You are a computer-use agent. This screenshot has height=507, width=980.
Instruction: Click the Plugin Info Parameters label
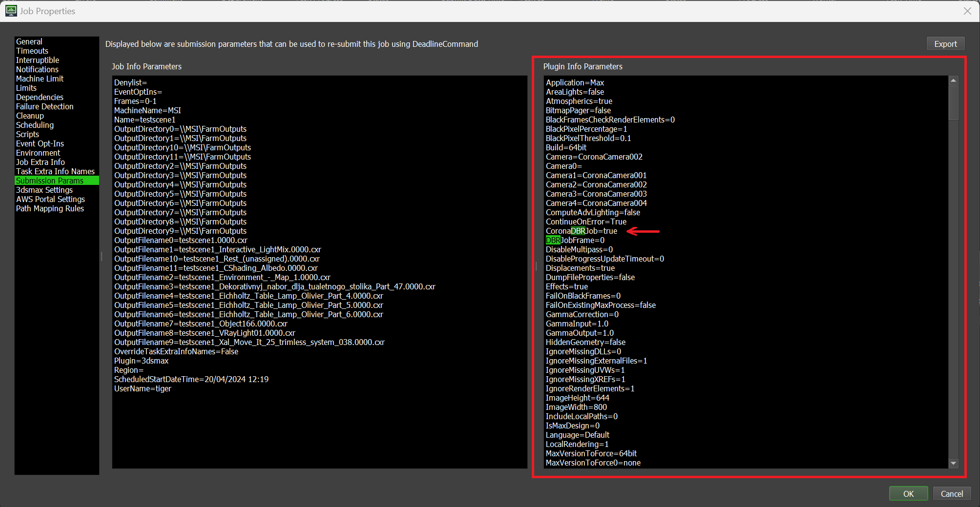tap(583, 66)
